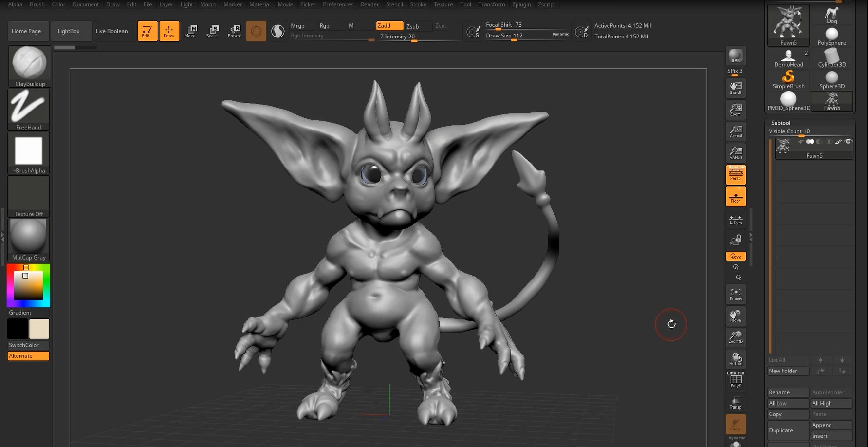
Task: Click the Move view icon in right shelf
Action: coord(736,316)
